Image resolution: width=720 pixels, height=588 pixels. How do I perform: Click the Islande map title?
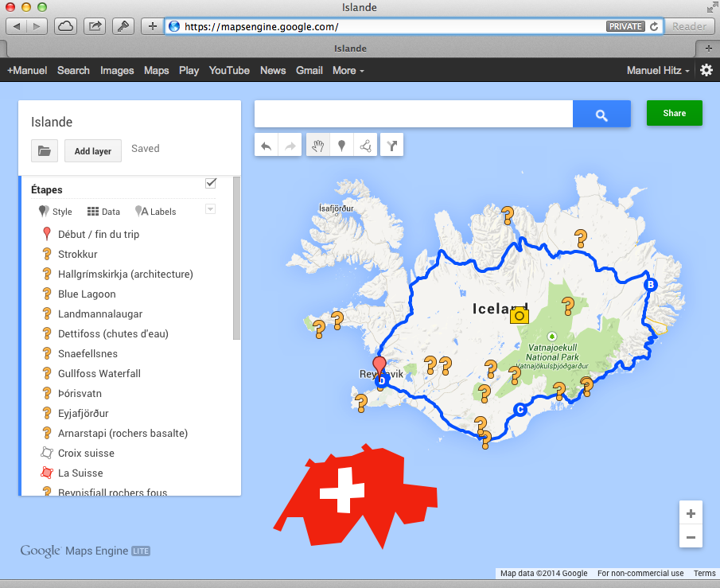[x=52, y=122]
